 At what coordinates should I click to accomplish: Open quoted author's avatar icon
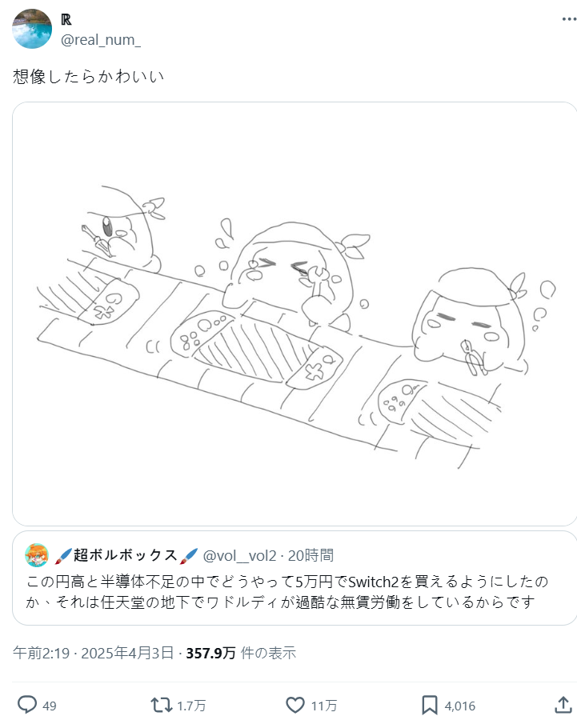(x=37, y=555)
